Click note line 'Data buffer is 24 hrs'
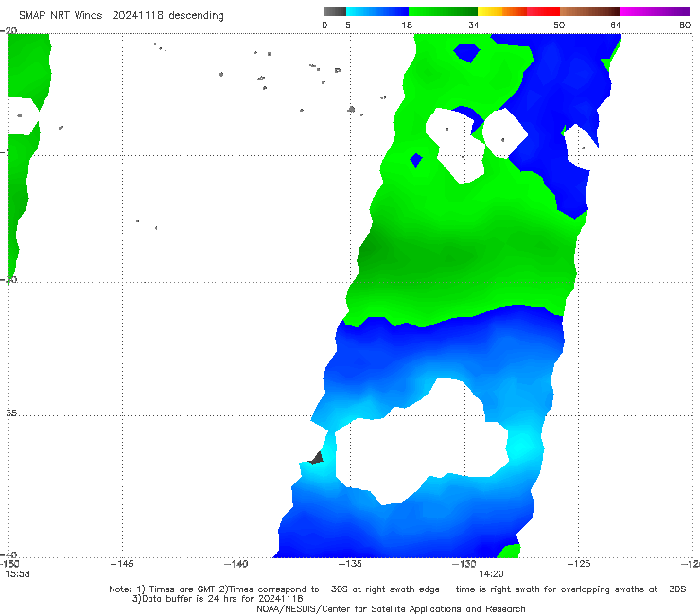This screenshot has width=700, height=615. [218, 599]
